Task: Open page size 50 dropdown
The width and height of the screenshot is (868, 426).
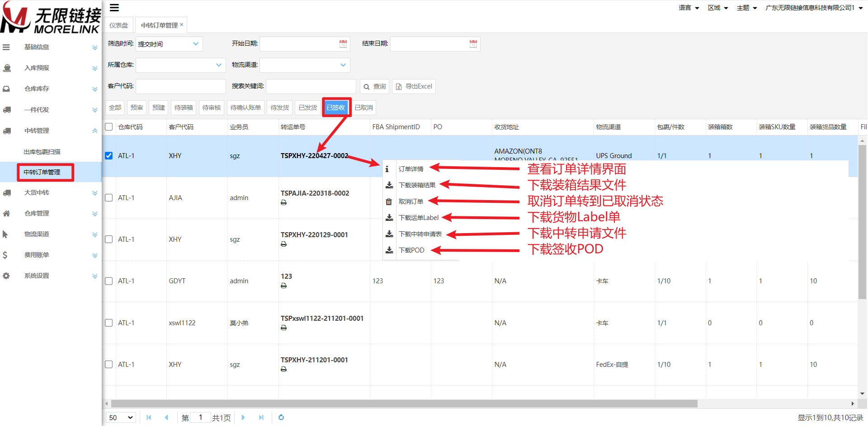Action: click(x=121, y=417)
